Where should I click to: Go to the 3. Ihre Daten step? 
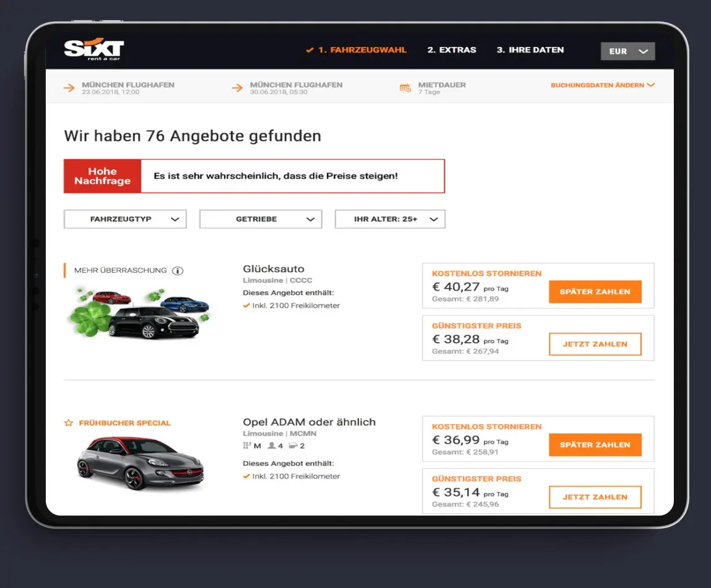tap(530, 50)
